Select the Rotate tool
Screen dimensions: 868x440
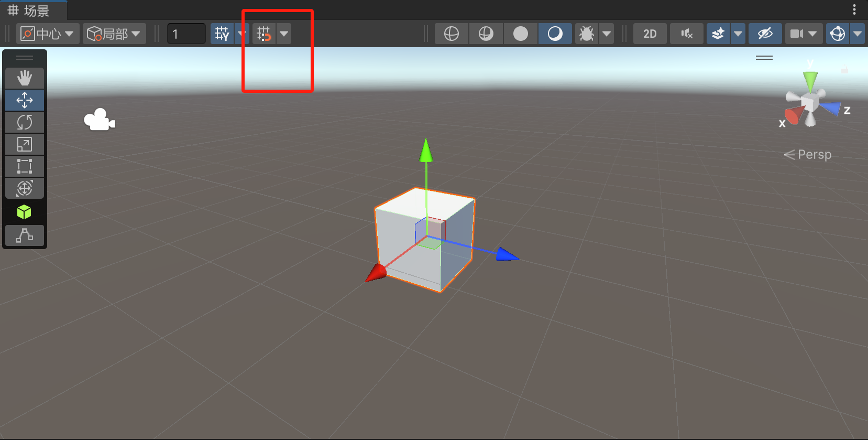point(25,122)
